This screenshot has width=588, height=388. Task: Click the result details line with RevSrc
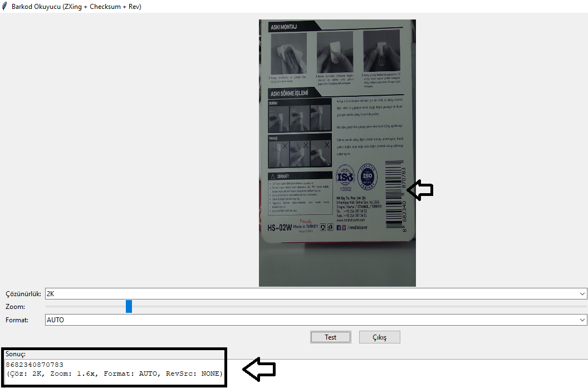(114, 373)
